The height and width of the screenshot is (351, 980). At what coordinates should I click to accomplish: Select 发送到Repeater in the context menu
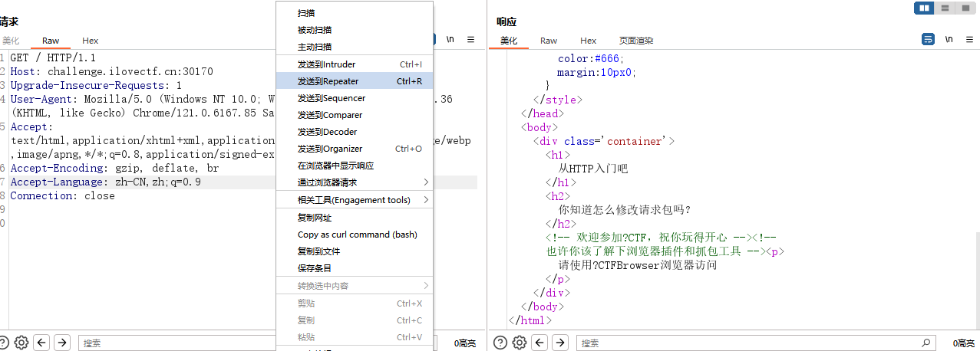point(355,81)
